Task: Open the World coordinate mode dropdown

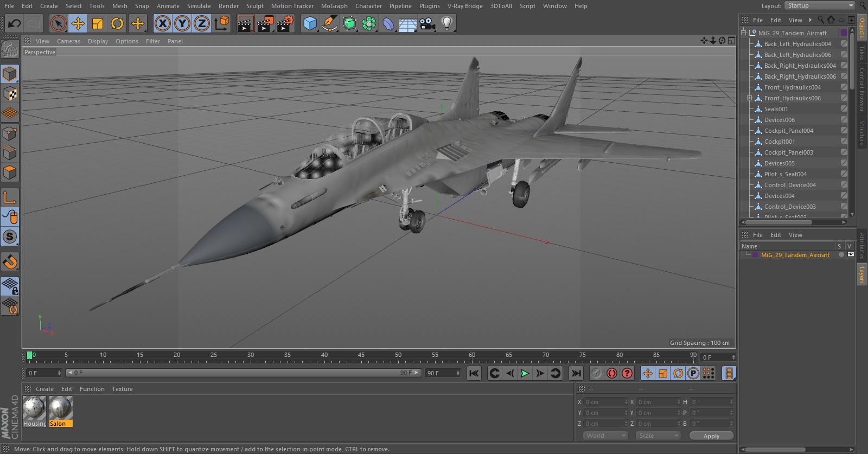Action: coord(605,436)
